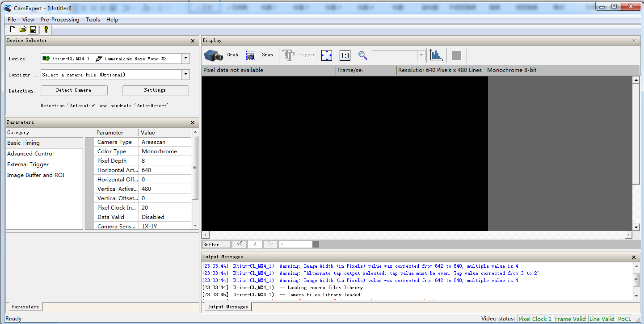Click the Output Messages scroll down arrow
The width and height of the screenshot is (644, 324).
pyautogui.click(x=636, y=296)
